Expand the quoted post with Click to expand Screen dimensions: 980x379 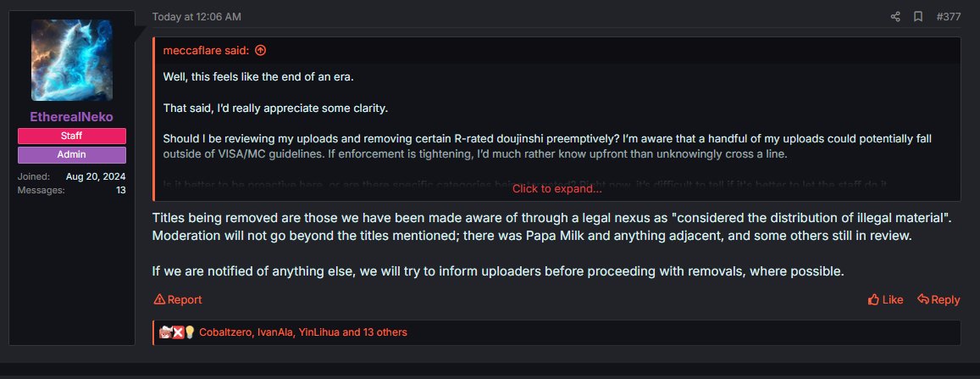(556, 188)
